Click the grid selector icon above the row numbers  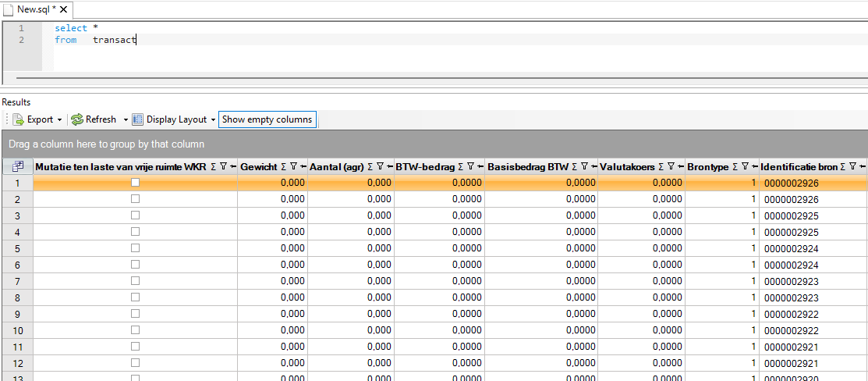[18, 166]
